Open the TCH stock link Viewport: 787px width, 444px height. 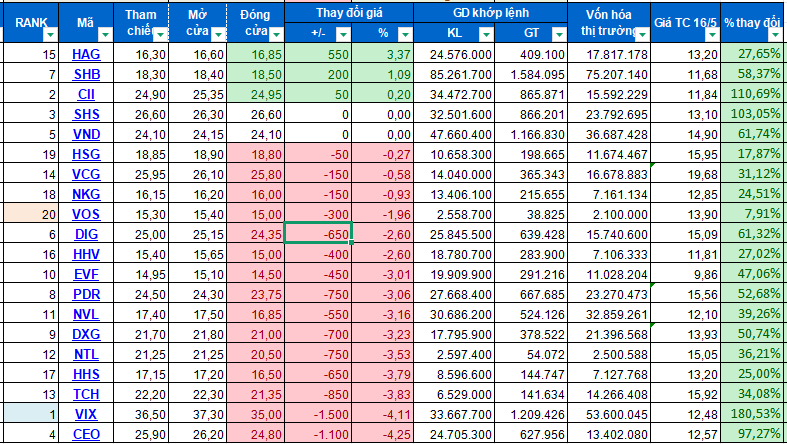point(86,394)
